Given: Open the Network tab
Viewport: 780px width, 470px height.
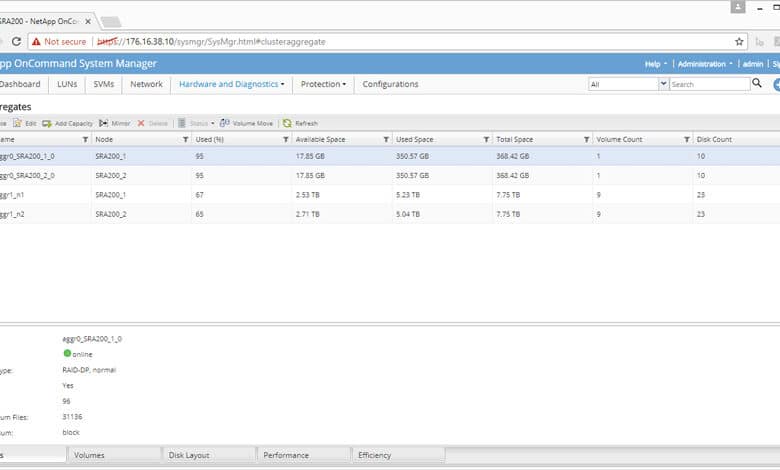Looking at the screenshot, I should pos(146,84).
